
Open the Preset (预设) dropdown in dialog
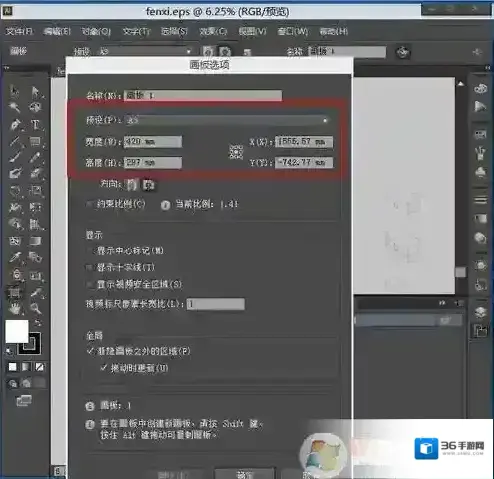(227, 120)
